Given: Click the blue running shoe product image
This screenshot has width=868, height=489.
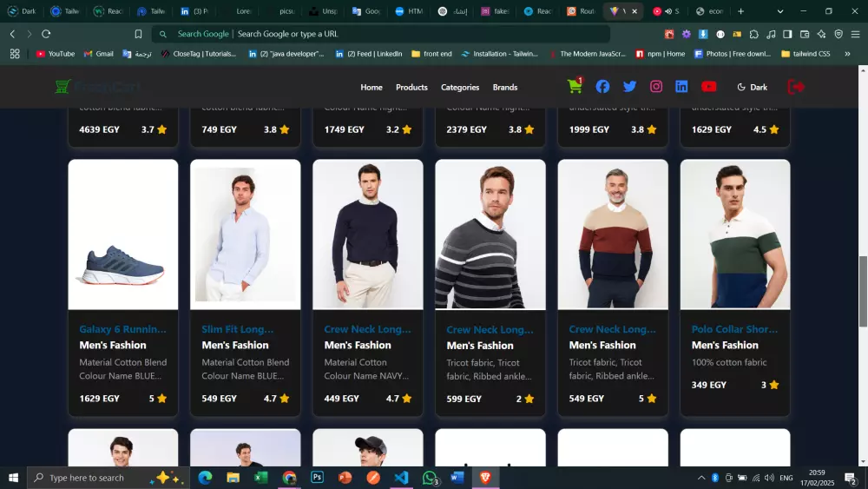Looking at the screenshot, I should (x=123, y=235).
